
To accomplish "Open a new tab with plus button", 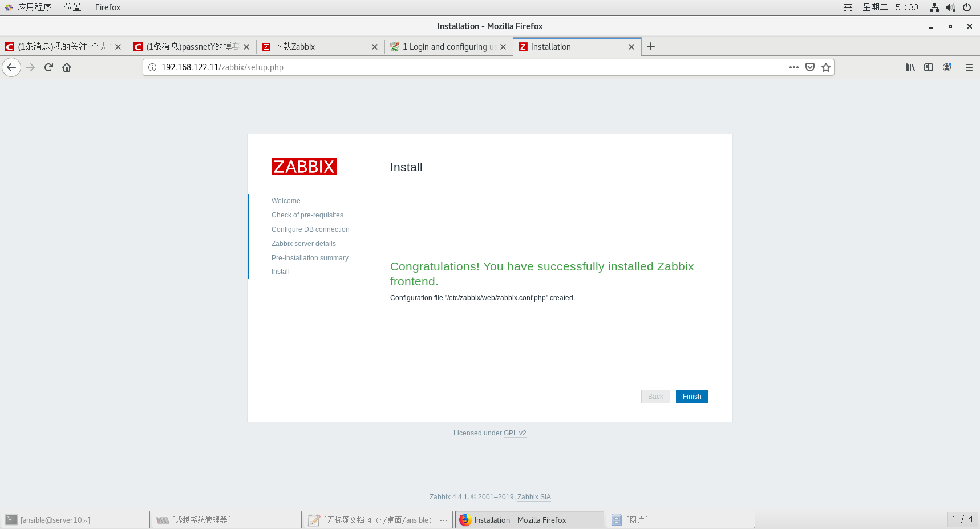I will tap(651, 47).
